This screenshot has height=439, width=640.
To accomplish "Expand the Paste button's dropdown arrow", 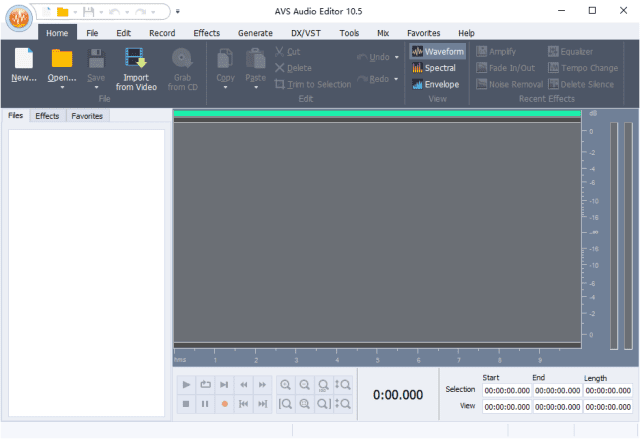I will tap(256, 87).
